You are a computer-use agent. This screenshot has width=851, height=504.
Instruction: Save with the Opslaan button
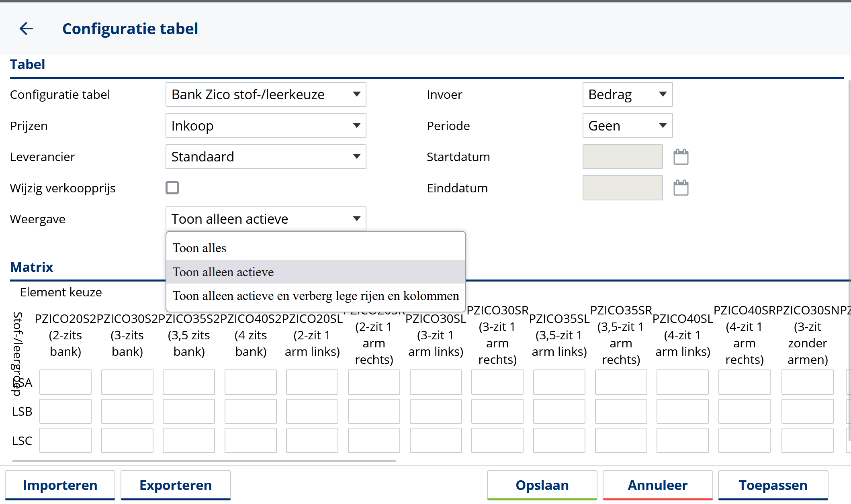coord(542,485)
